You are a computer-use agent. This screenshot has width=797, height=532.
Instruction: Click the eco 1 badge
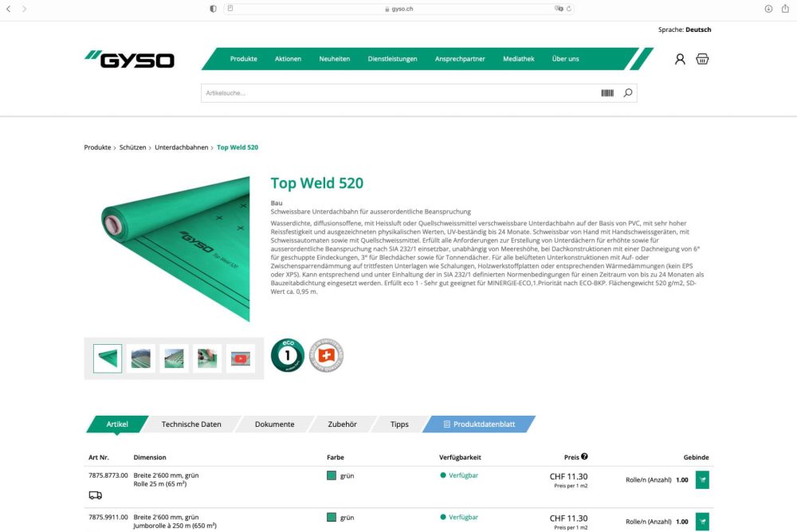coord(287,355)
